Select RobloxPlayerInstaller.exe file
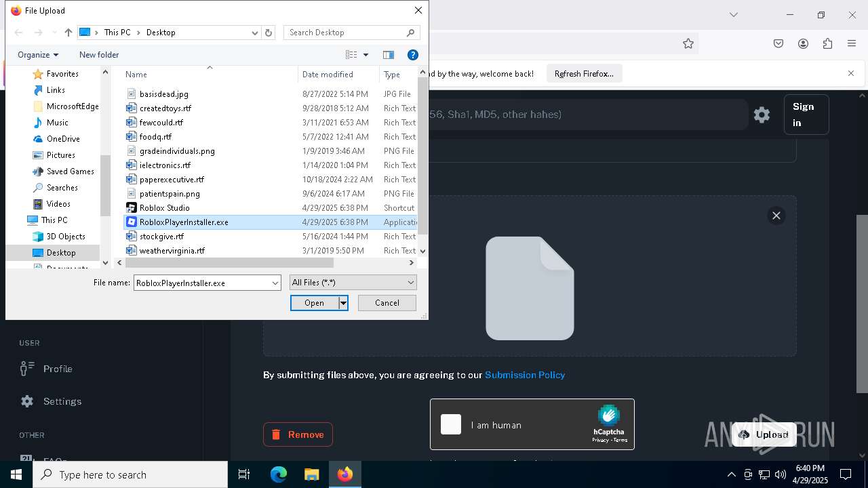Screen dimensions: 868x488 183,222
